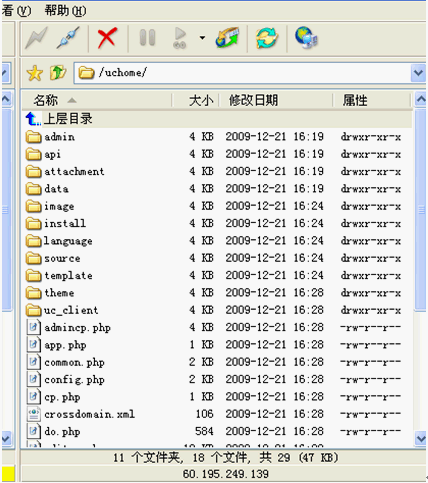
Task: Click the cp.php file name
Action: point(62,397)
